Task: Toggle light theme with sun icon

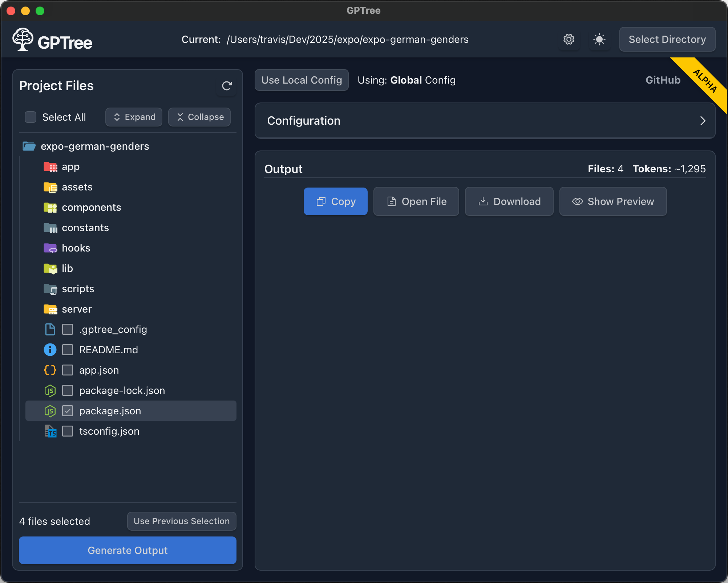Action: pos(599,39)
